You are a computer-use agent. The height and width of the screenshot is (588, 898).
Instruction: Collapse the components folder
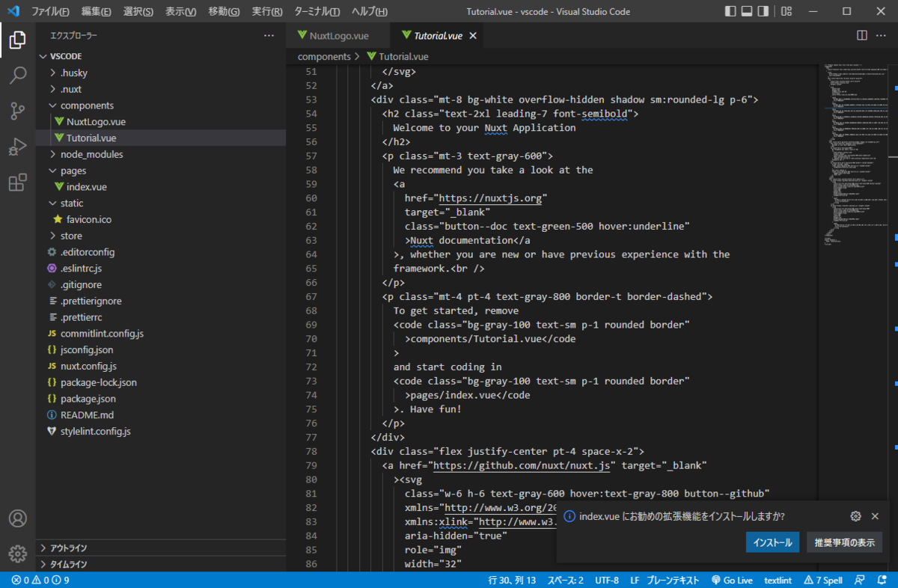161,105
